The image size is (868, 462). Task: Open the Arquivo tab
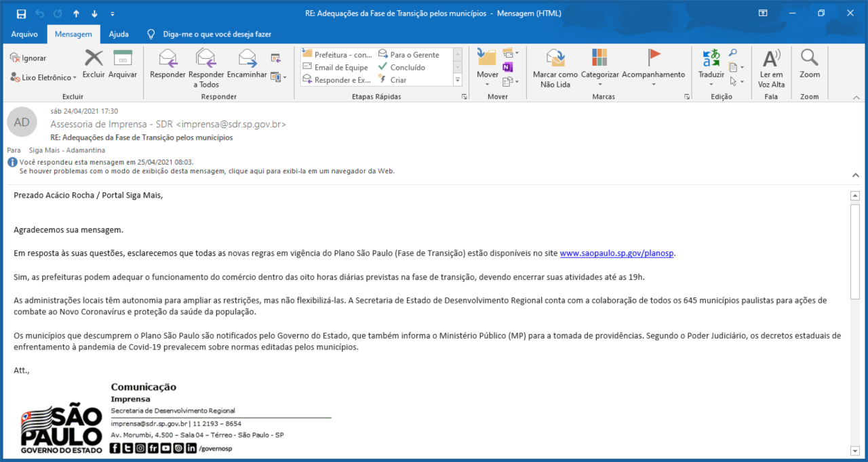pyautogui.click(x=24, y=34)
